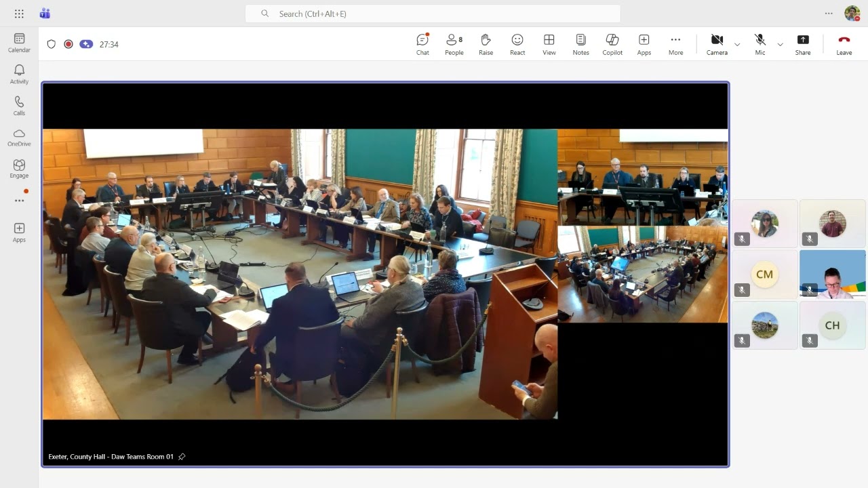
Task: Select the woman with sunglasses participant tile
Action: 765,224
